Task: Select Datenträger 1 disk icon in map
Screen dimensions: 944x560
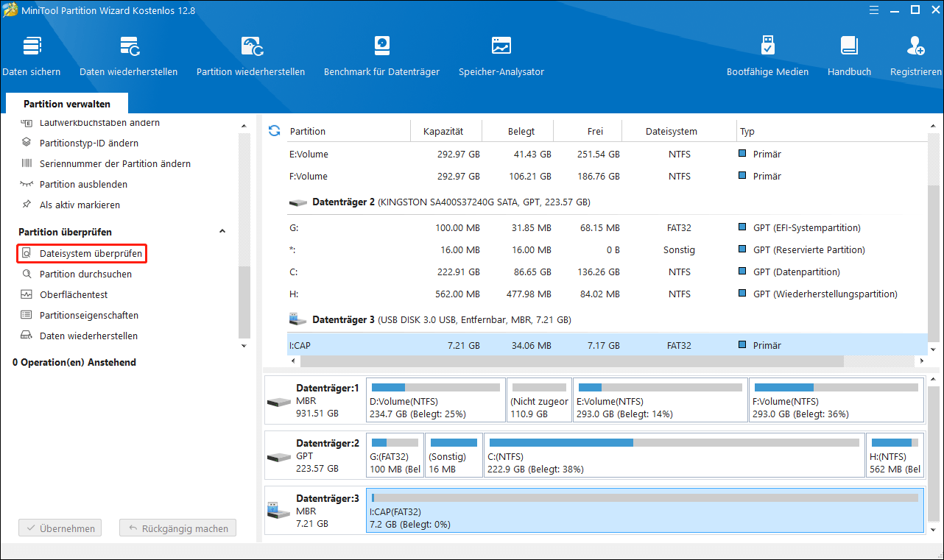Action: [279, 402]
